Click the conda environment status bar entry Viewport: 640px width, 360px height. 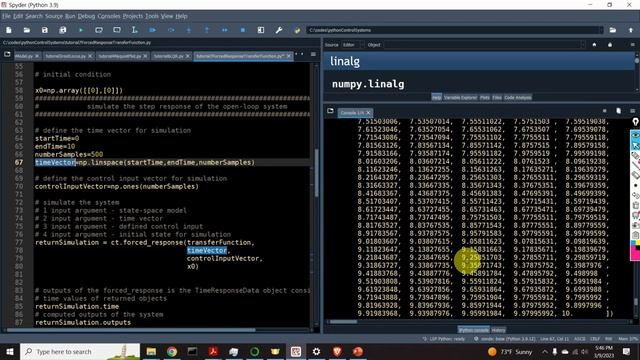504,339
